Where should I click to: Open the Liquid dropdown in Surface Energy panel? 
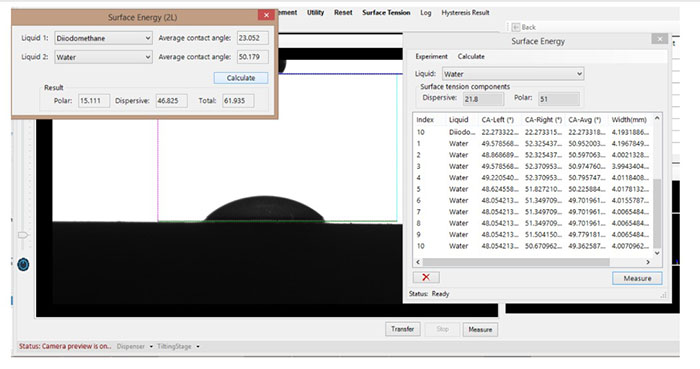[x=512, y=74]
